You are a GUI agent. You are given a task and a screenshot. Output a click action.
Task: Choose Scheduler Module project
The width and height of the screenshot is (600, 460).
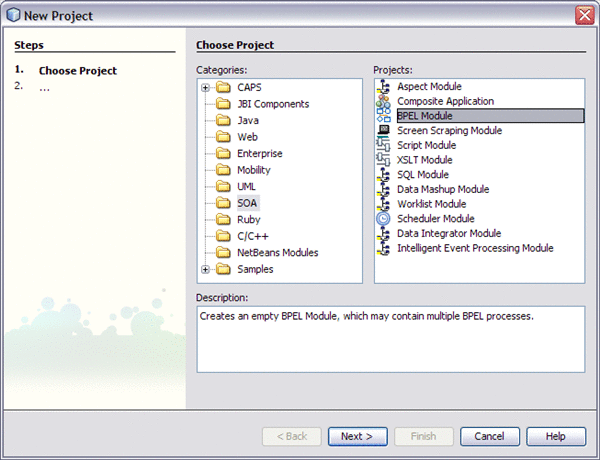coord(436,219)
